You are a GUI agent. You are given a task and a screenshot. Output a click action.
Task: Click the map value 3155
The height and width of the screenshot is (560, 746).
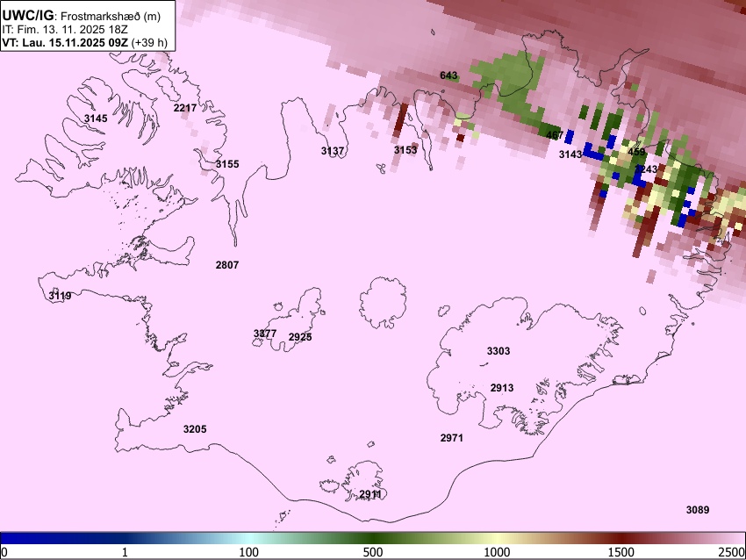[227, 164]
